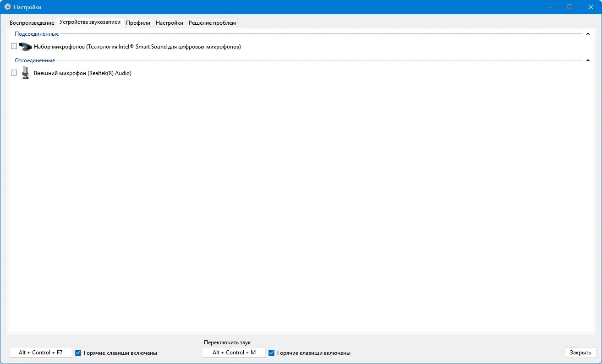The width and height of the screenshot is (602, 364).
Task: Minimize the Настройки window
Action: (549, 7)
